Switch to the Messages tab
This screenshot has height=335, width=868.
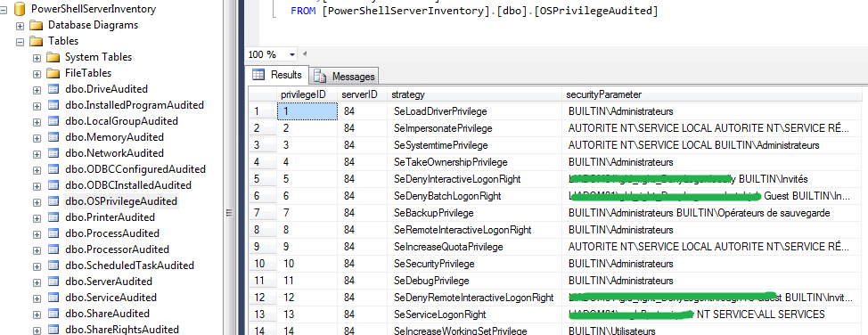pos(344,77)
